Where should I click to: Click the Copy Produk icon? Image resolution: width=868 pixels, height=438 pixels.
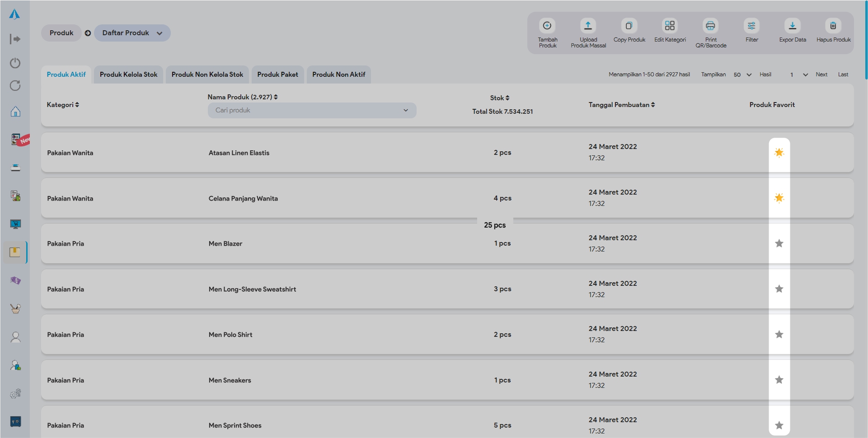[629, 26]
